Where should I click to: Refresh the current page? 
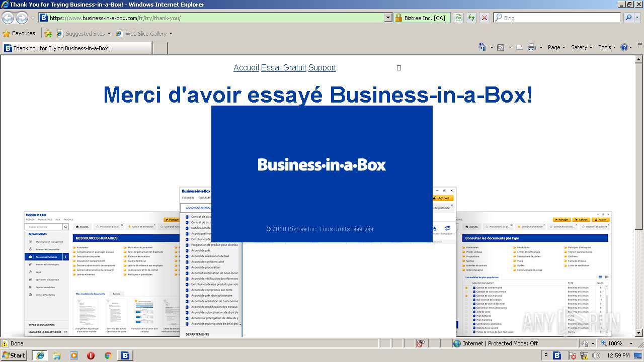471,18
